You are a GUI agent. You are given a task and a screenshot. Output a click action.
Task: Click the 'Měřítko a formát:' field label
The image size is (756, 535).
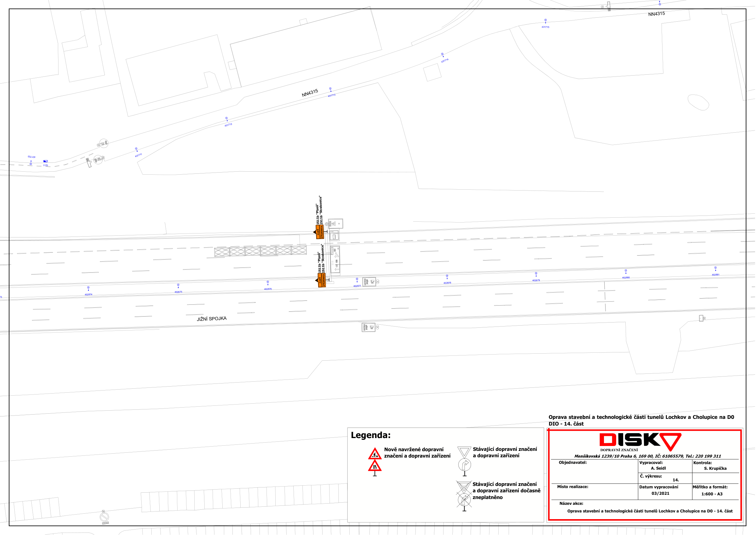[x=710, y=487]
